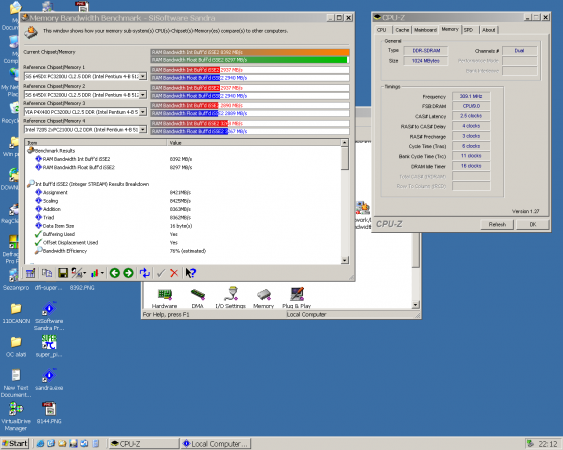Screen dimensions: 563x450
Task: Open Reference Chipset/Memory 3 dropdown
Action: (x=143, y=112)
